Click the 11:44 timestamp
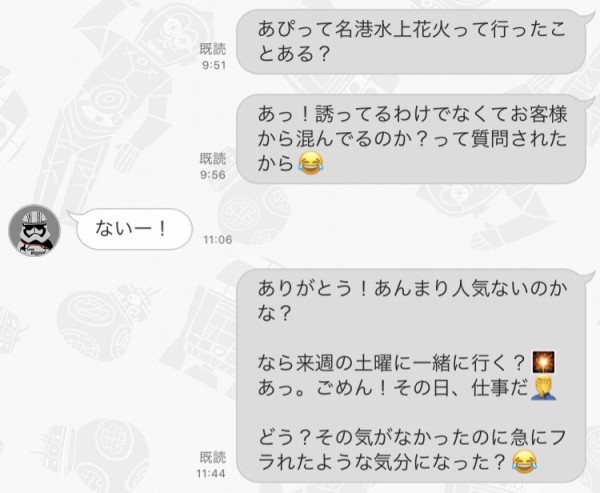This screenshot has width=600, height=493. [211, 474]
